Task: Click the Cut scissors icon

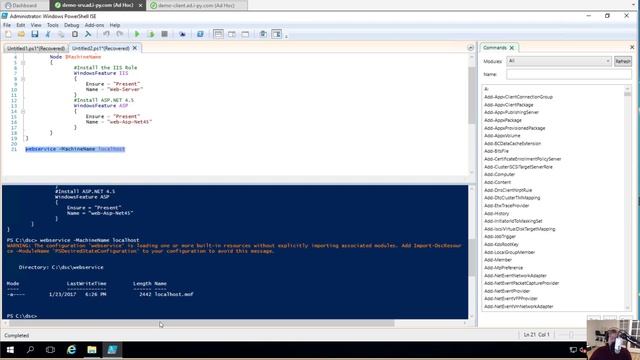Action: tap(48, 34)
